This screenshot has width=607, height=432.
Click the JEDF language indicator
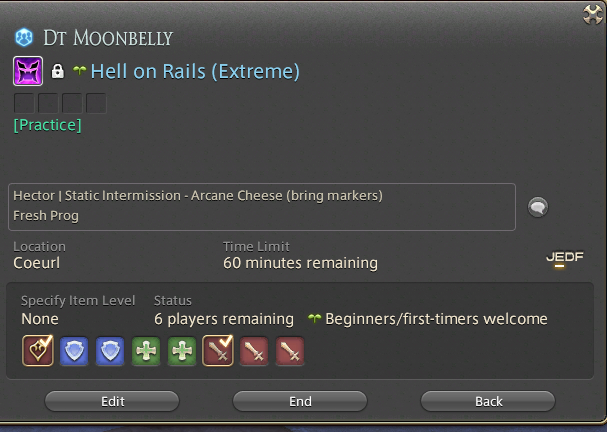564,258
